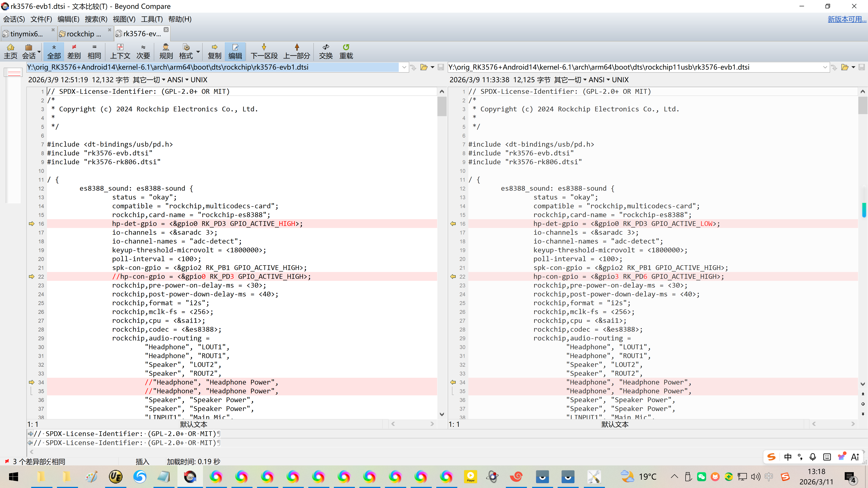The image size is (868, 488).
Task: Toggle 全部 show-all filter
Action: [x=54, y=51]
